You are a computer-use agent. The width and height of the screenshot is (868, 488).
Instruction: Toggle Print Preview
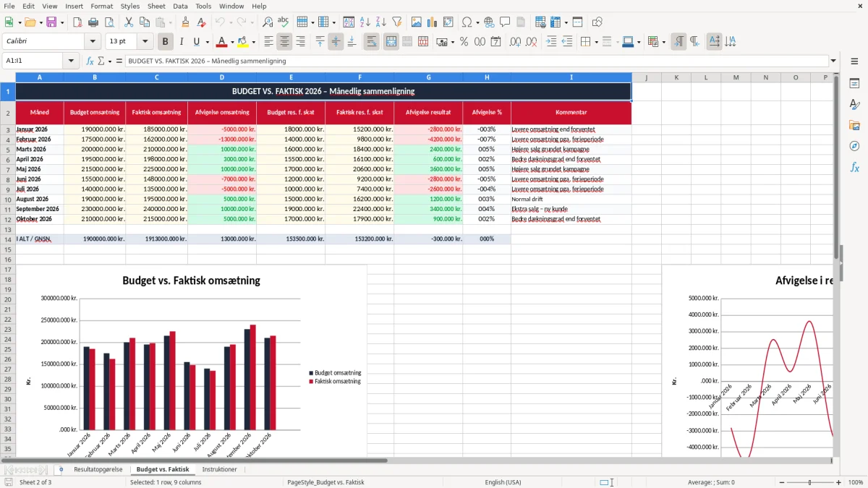point(109,22)
